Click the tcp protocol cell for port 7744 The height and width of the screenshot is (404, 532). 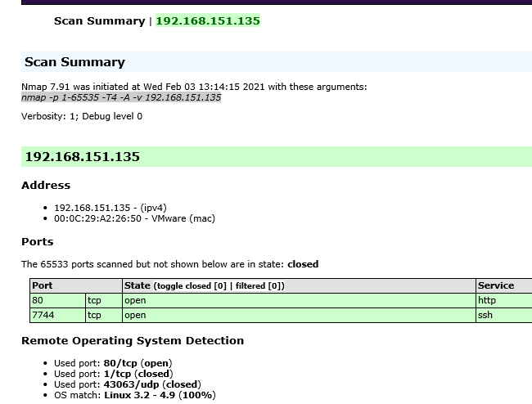click(x=95, y=315)
